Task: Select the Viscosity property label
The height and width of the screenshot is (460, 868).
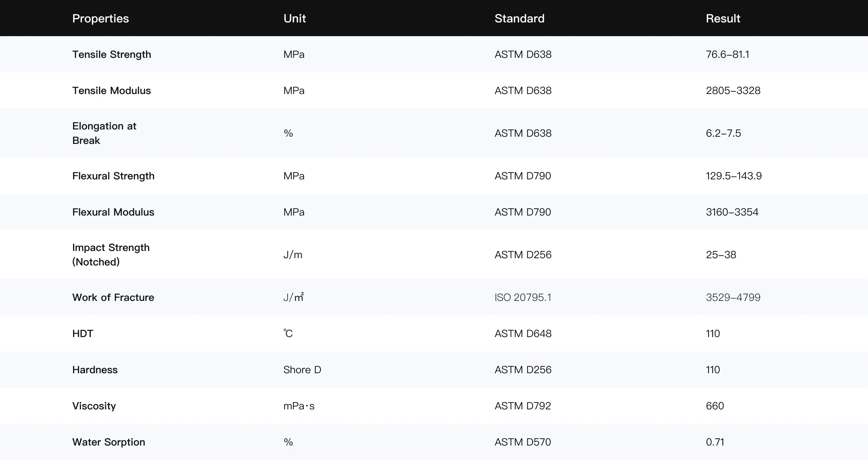Action: tap(94, 406)
